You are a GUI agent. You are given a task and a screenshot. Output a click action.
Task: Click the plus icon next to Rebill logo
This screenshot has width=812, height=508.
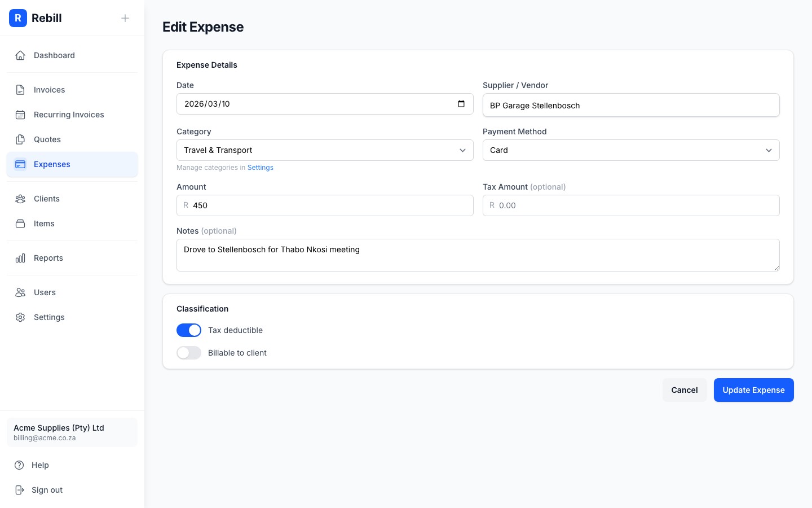(125, 18)
